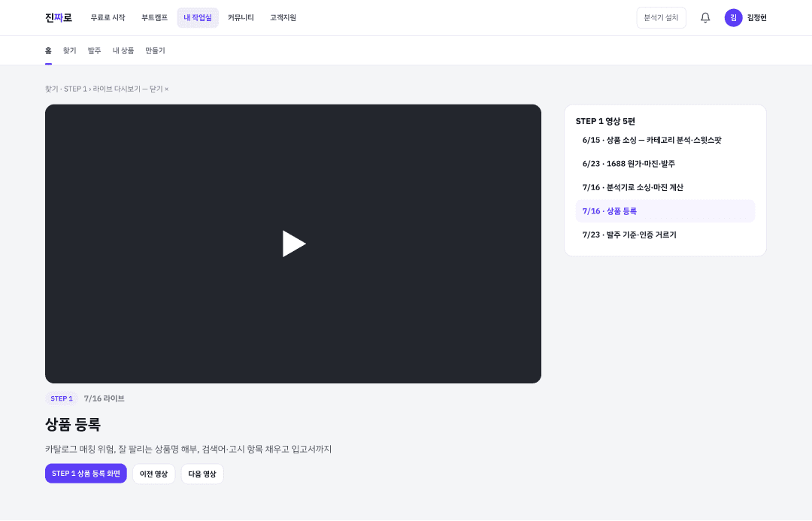This screenshot has width=812, height=521.
Task: Switch to the 만들기 tab
Action: pyautogui.click(x=156, y=51)
